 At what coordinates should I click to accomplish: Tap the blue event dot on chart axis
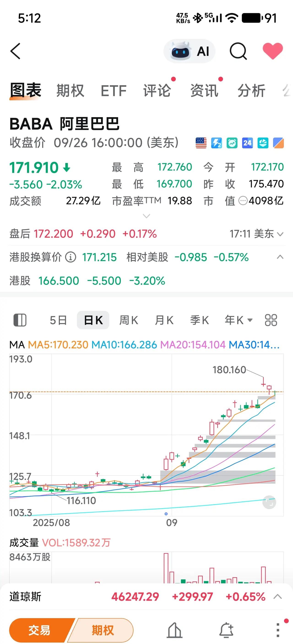[x=166, y=514]
